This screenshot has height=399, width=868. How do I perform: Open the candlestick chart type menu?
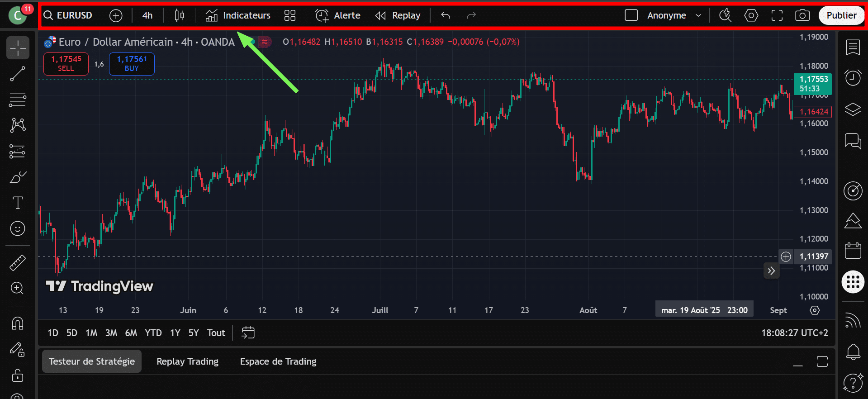click(179, 15)
